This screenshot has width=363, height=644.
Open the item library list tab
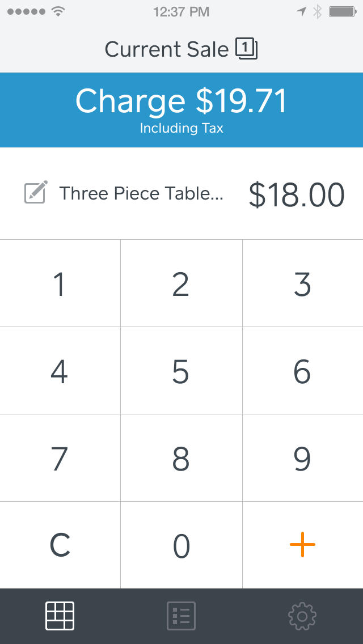pyautogui.click(x=181, y=616)
